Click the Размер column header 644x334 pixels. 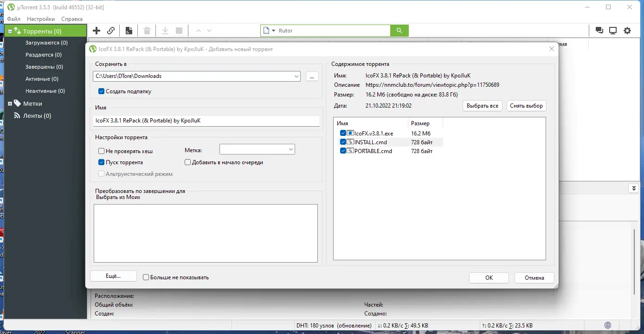(425, 123)
